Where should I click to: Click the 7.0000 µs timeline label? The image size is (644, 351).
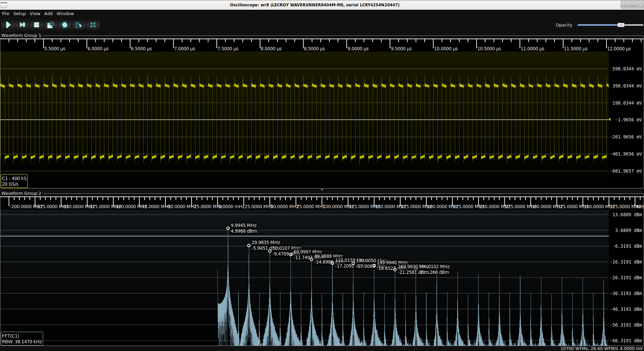pos(185,49)
